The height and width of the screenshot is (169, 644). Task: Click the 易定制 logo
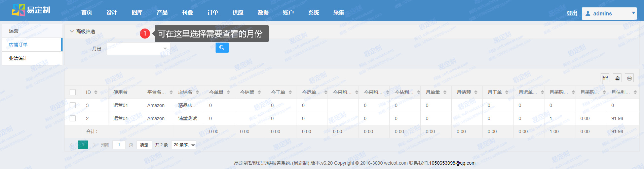click(31, 10)
